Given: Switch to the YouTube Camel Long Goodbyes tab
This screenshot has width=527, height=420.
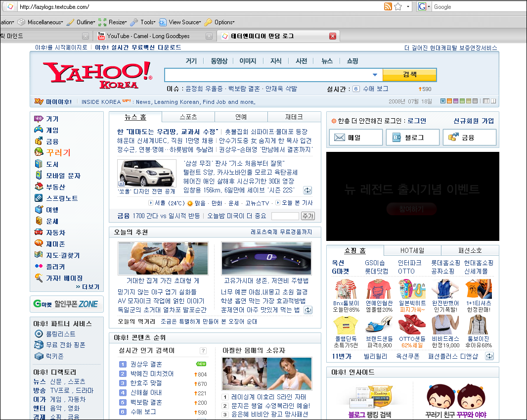Looking at the screenshot, I should pos(148,36).
